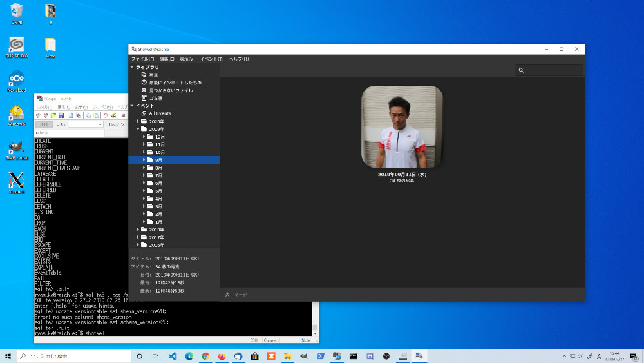This screenshot has width=644, height=363.
Task: Open the Entry dropdown in RLogin
Action: coord(100,124)
